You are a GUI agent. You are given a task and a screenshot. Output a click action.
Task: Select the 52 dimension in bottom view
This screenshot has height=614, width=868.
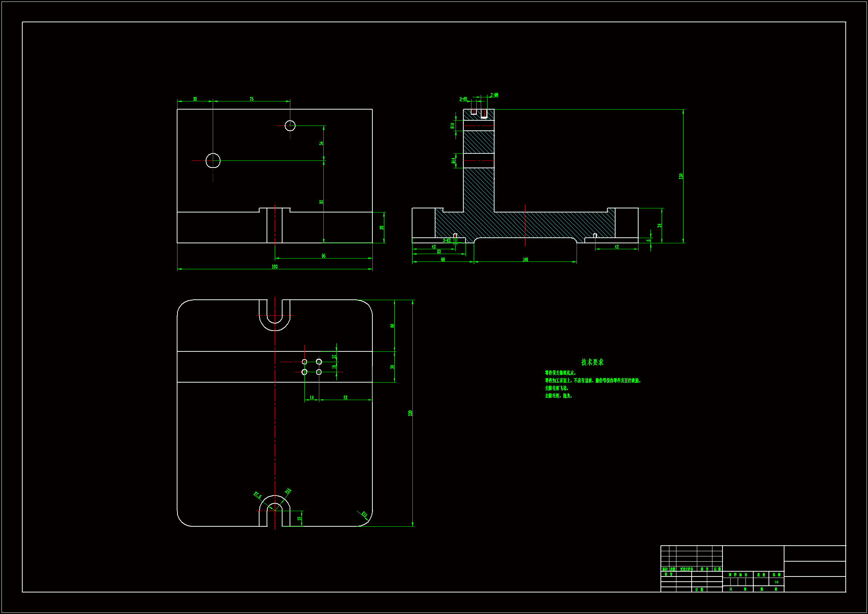345,397
